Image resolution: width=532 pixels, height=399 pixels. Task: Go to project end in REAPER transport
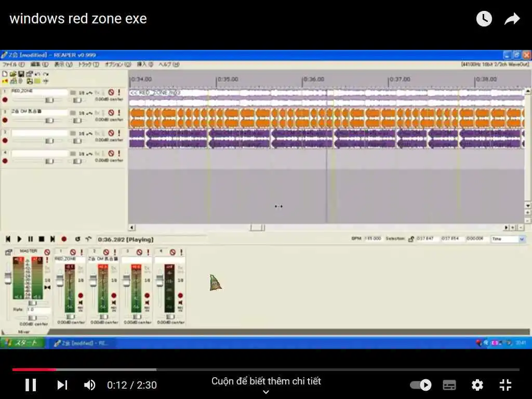click(x=52, y=239)
